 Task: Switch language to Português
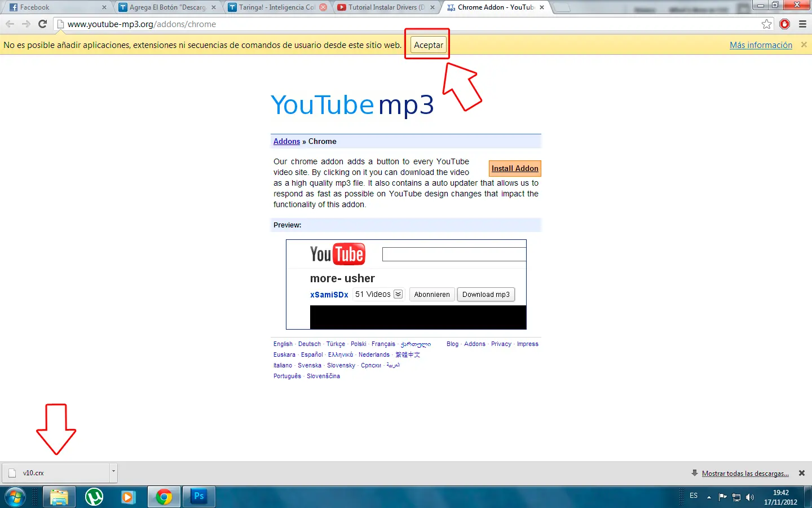[x=287, y=376]
